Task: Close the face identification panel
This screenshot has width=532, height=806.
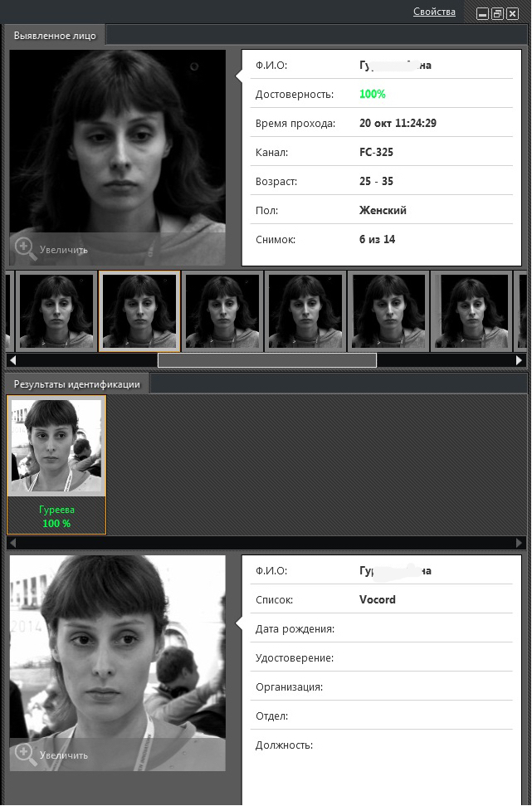Action: (x=512, y=13)
